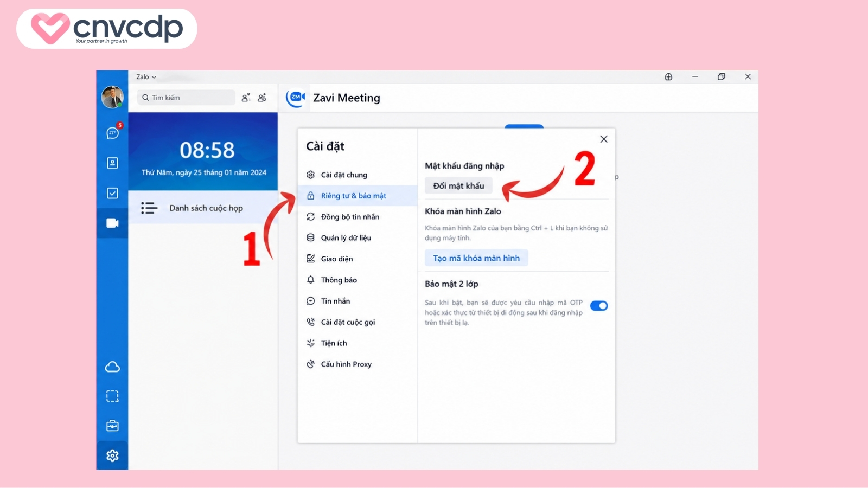Click the 08:58 clock display
Image resolution: width=868 pixels, height=488 pixels.
point(207,150)
